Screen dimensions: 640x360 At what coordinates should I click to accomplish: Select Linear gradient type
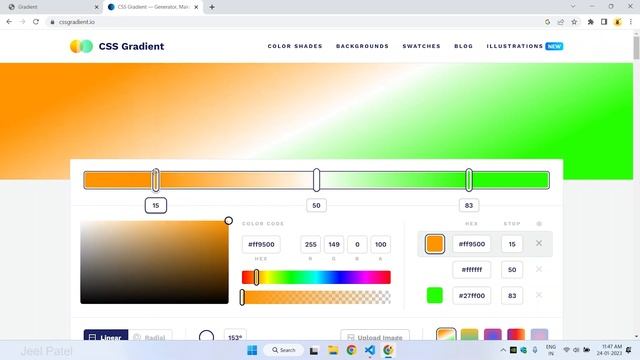(106, 336)
